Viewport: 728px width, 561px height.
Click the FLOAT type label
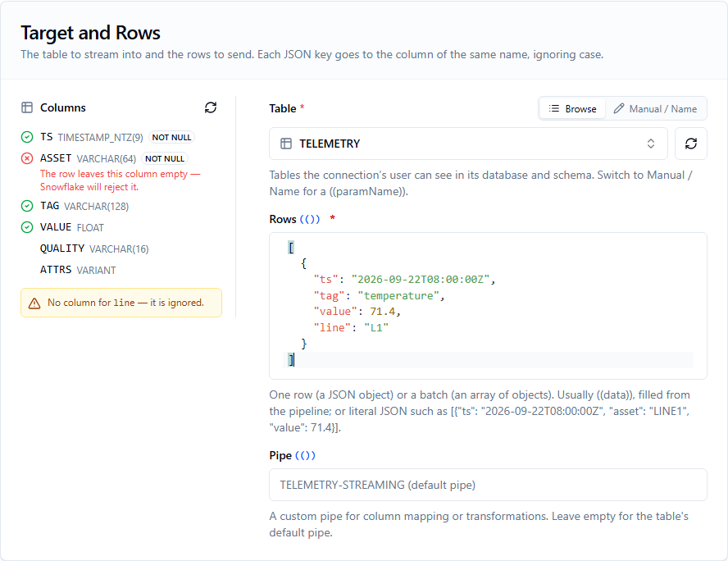click(x=90, y=227)
